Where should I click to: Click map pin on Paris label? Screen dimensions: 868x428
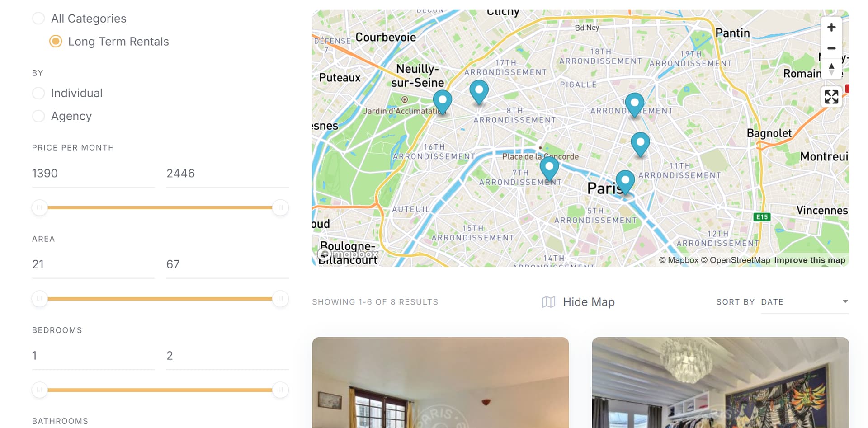(625, 182)
